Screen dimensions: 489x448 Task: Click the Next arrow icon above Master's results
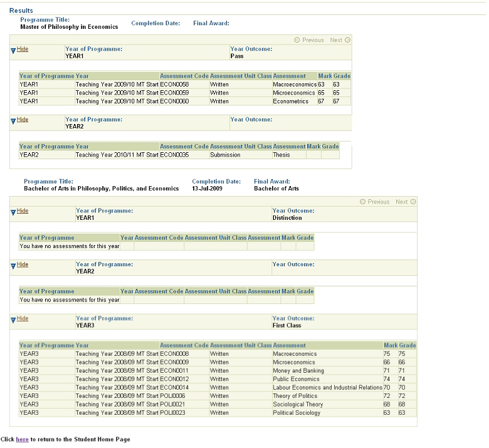click(347, 40)
